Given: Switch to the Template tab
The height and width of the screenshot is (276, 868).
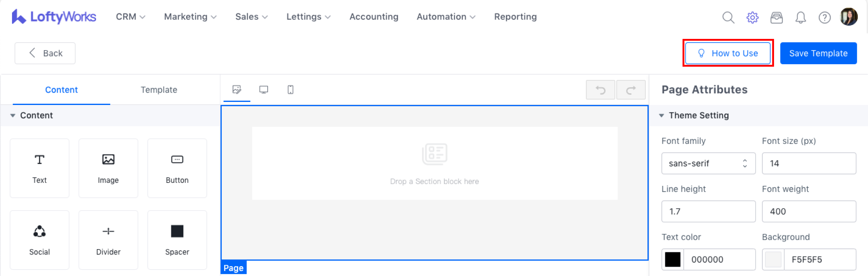Looking at the screenshot, I should 159,90.
